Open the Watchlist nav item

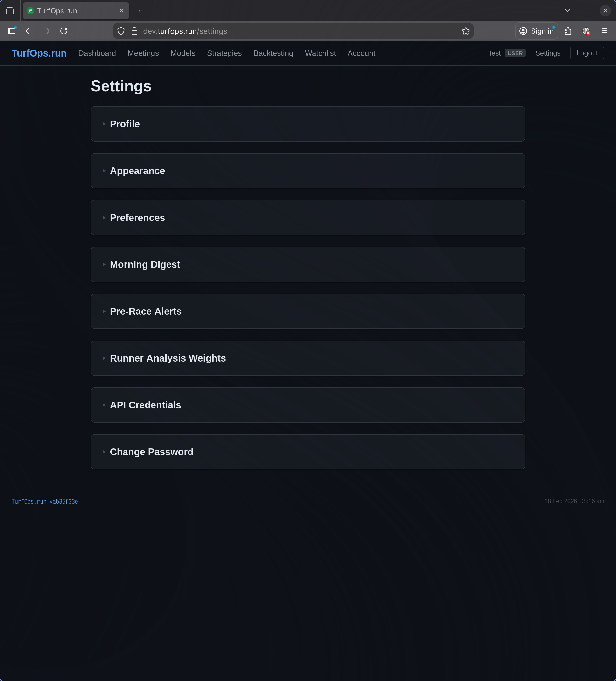click(320, 53)
